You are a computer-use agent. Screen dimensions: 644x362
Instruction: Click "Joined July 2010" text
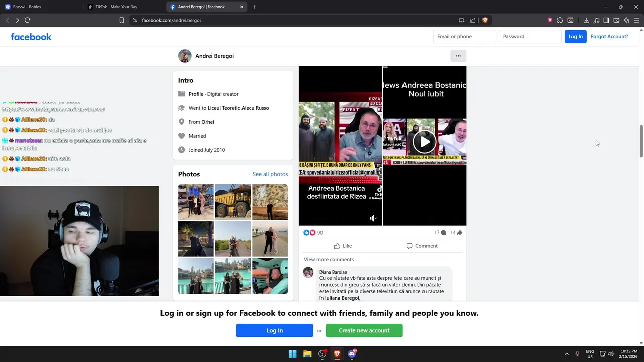pyautogui.click(x=207, y=150)
